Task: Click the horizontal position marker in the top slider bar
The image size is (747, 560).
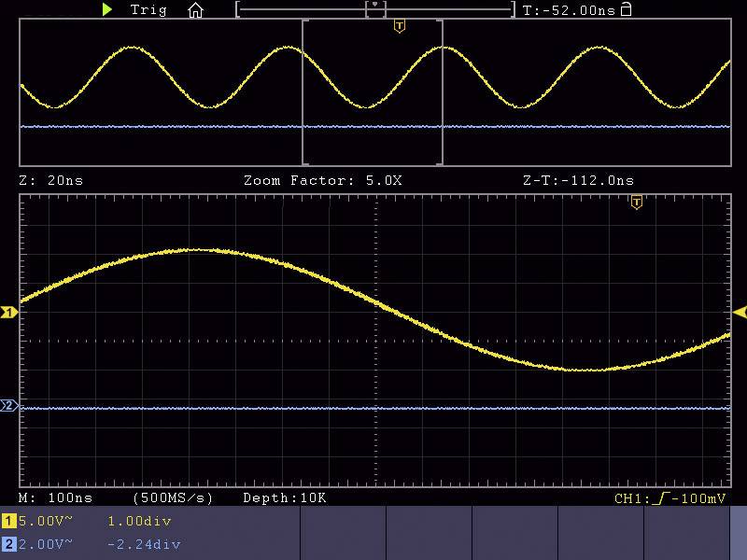Action: (x=374, y=7)
